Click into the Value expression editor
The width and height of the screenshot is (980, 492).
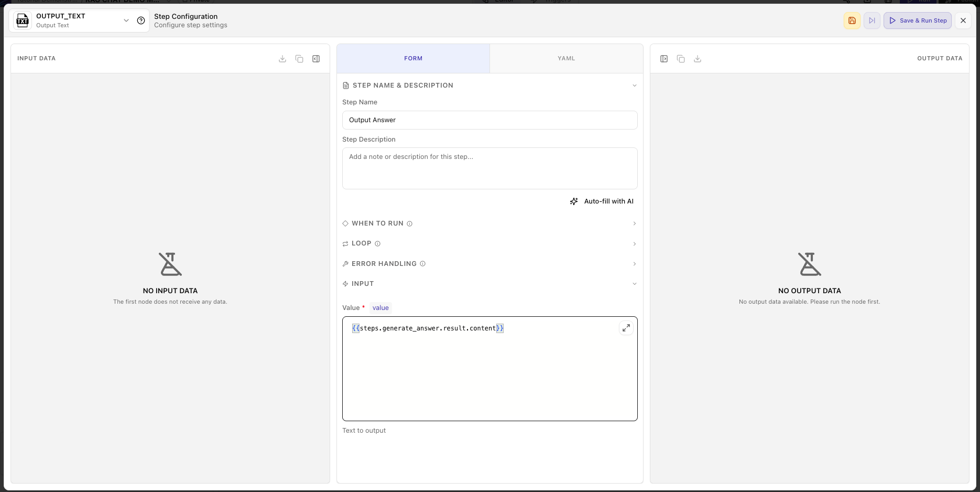coord(489,369)
